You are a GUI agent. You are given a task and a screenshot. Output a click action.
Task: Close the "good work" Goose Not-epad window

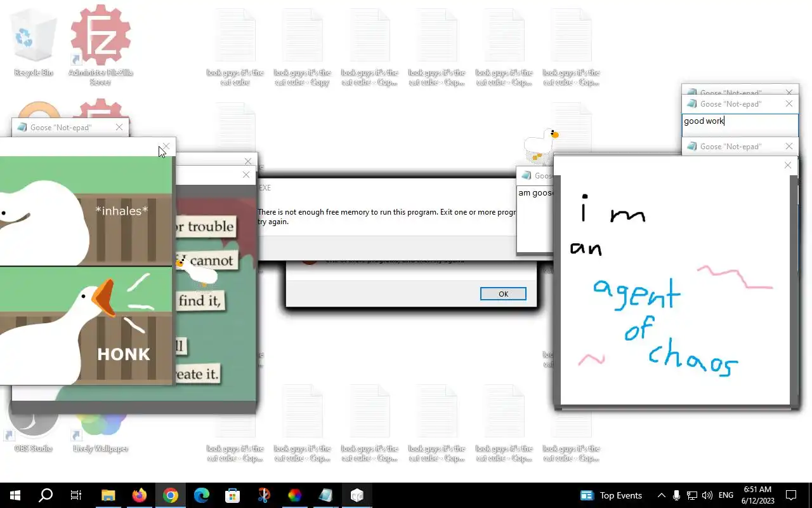789,104
